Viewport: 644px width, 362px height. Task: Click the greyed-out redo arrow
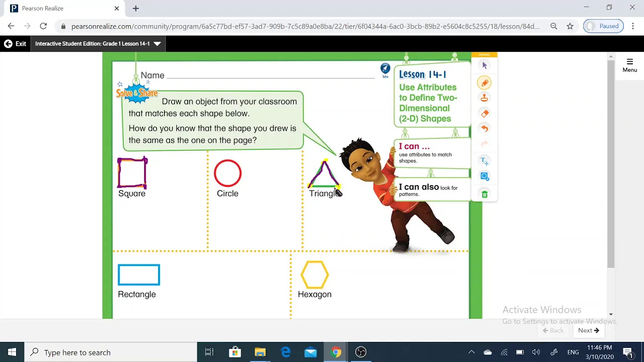[485, 144]
